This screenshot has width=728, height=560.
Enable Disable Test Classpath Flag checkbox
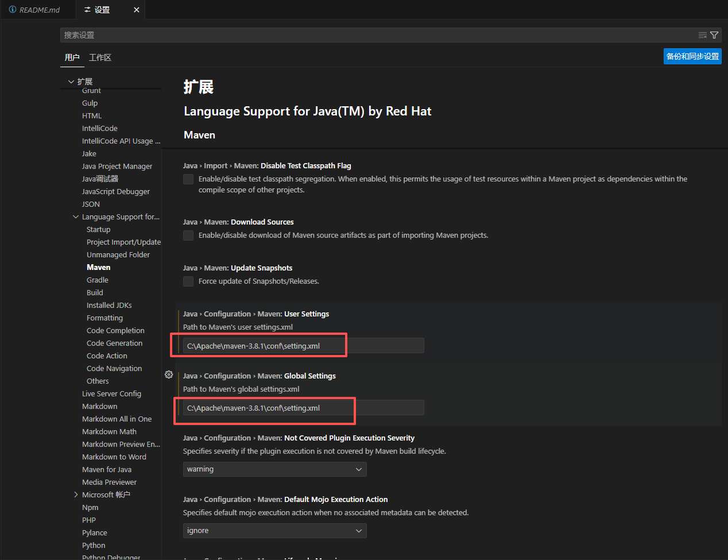(188, 179)
